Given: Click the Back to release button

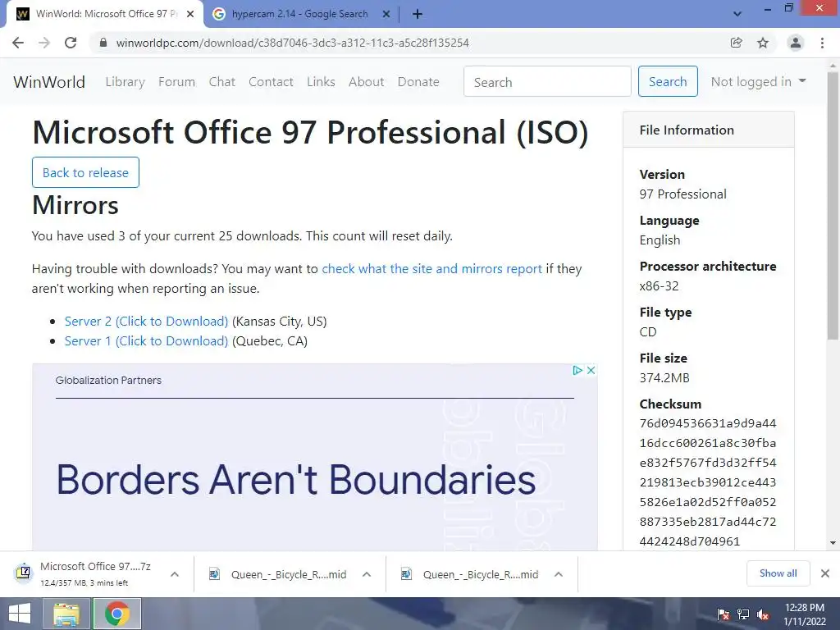Looking at the screenshot, I should click(85, 172).
